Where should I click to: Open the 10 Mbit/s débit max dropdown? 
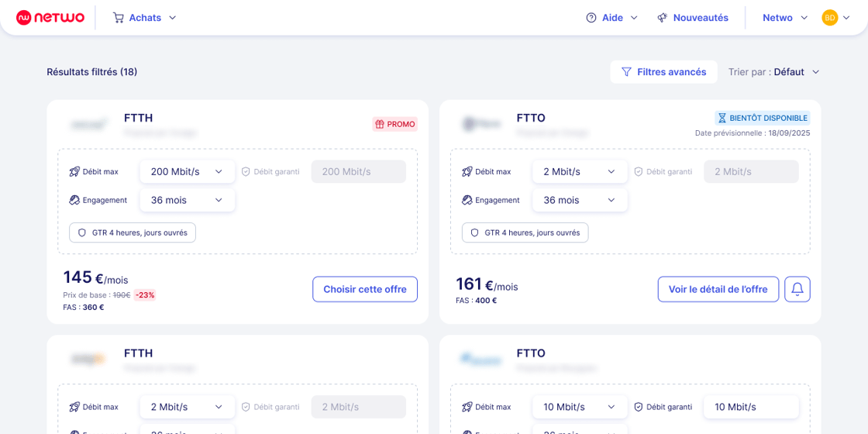click(580, 407)
